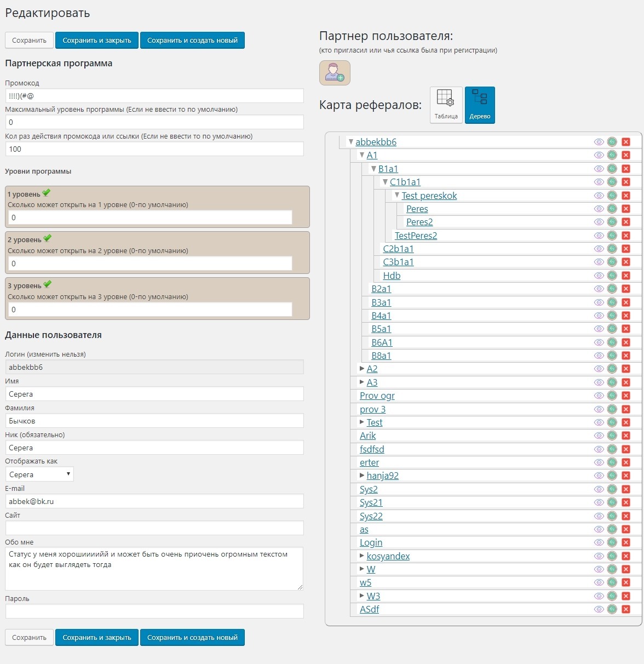Image resolution: width=644 pixels, height=664 pixels.
Task: Click red X icon for ASdf row
Action: tap(626, 609)
